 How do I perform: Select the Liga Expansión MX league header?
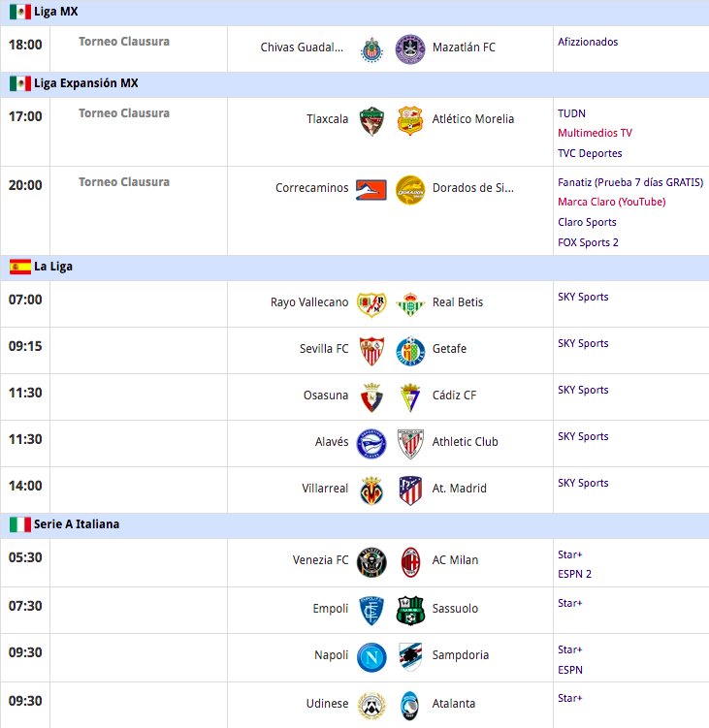tap(355, 83)
